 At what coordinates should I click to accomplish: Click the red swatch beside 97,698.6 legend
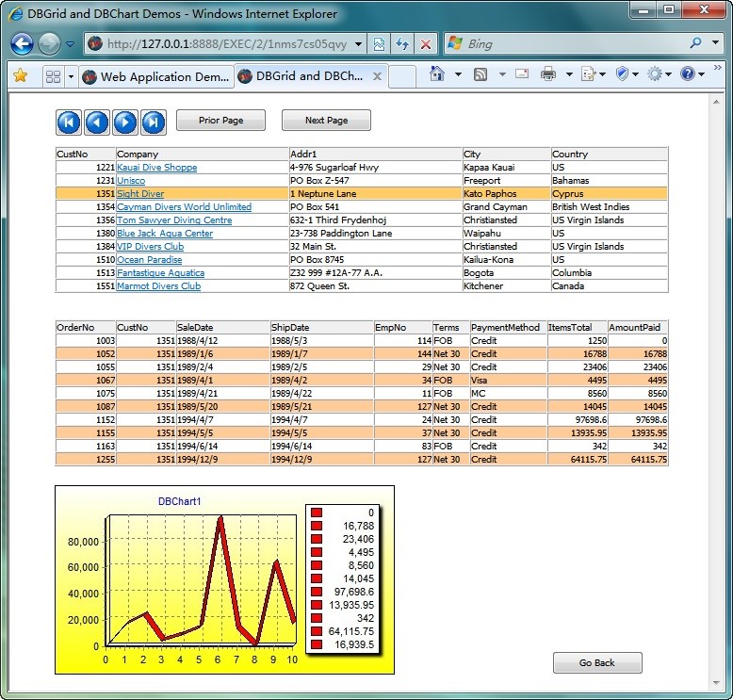317,592
